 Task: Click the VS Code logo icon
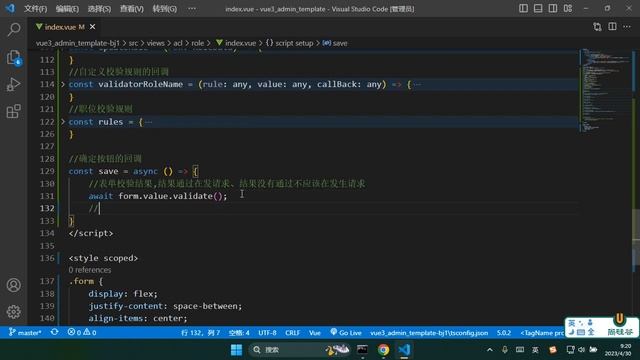[x=10, y=8]
